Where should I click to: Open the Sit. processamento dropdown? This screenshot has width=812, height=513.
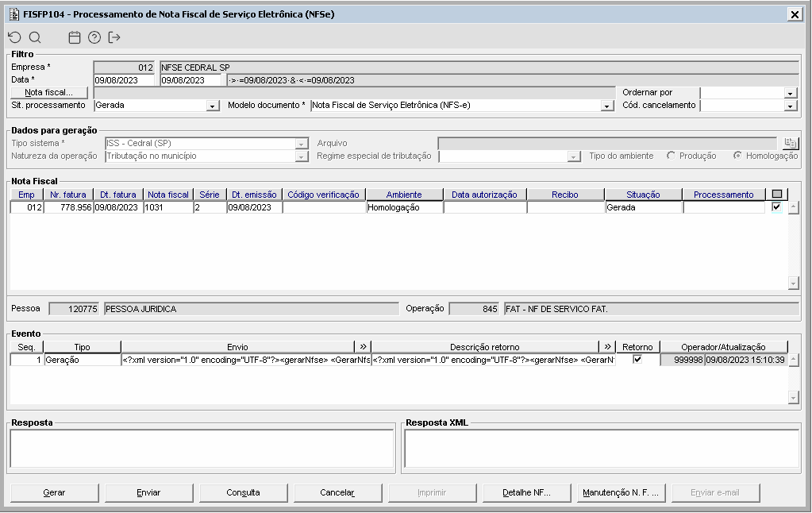(x=212, y=106)
